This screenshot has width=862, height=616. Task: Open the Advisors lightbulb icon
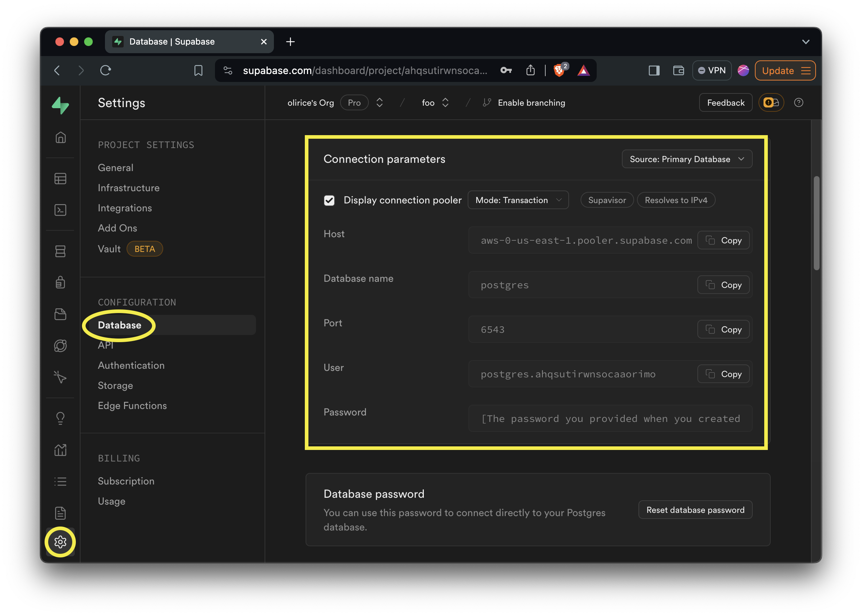coord(60,418)
